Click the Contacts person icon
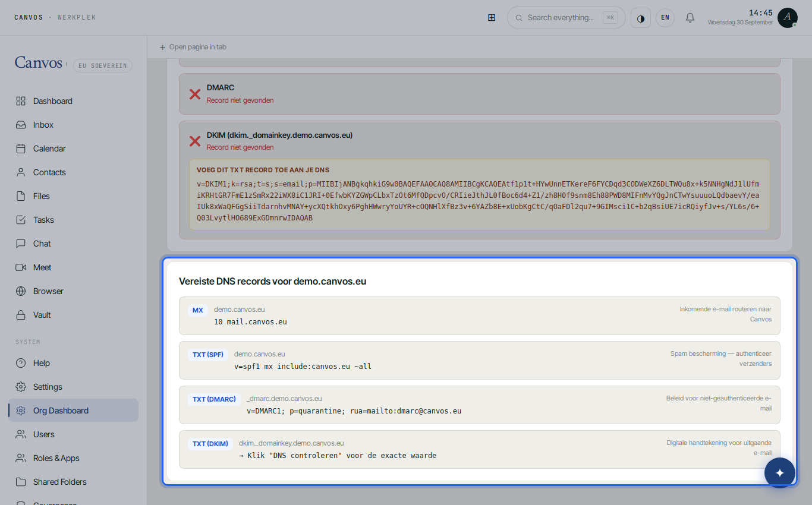This screenshot has height=505, width=812. pos(21,172)
